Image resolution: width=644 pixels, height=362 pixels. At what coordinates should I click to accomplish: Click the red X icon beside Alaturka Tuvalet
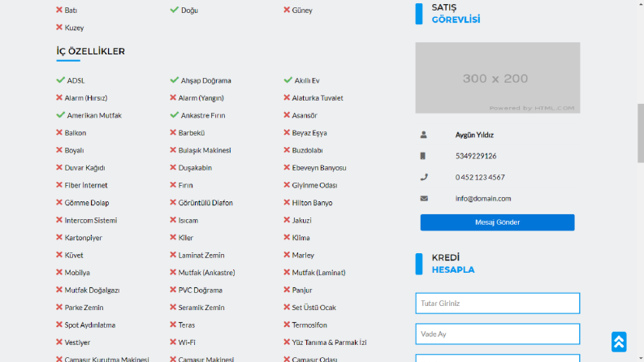pyautogui.click(x=287, y=97)
